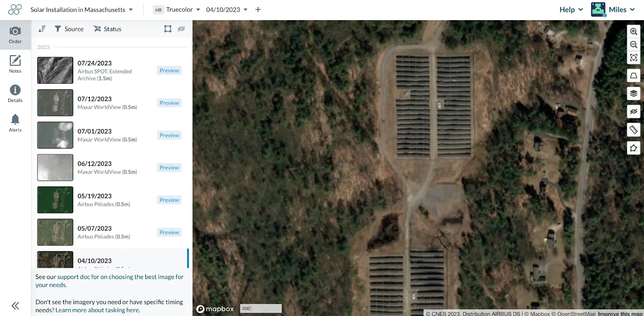
Task: Click the hexagon app logo
Action: pos(15,10)
